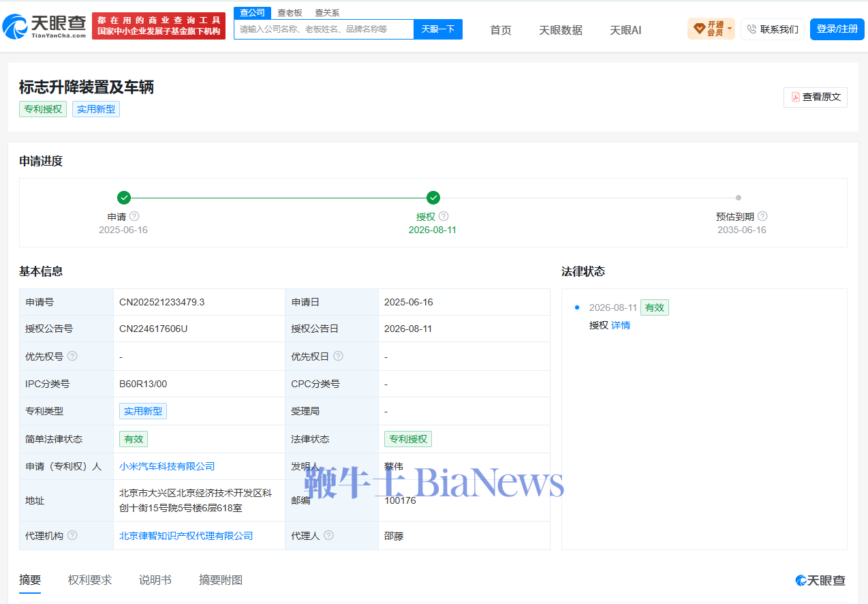Open the 小米汽车科技有限公司 link
The height and width of the screenshot is (604, 868).
click(167, 466)
